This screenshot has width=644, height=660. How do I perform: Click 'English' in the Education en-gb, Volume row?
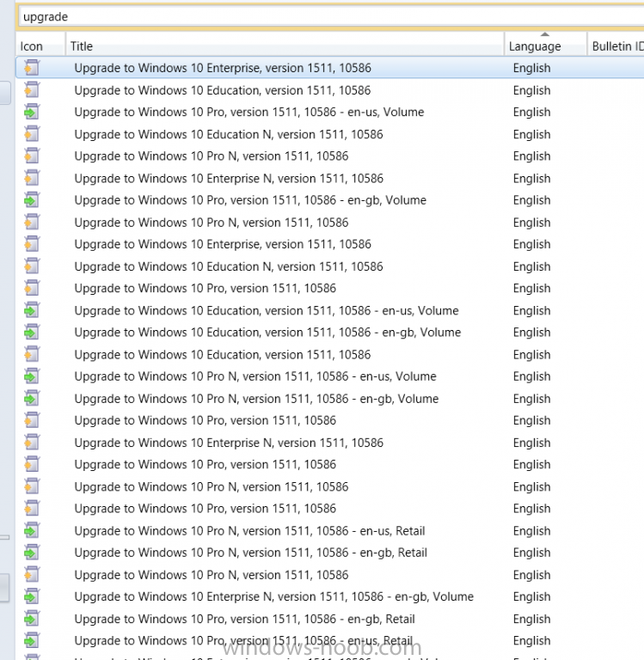(531, 332)
